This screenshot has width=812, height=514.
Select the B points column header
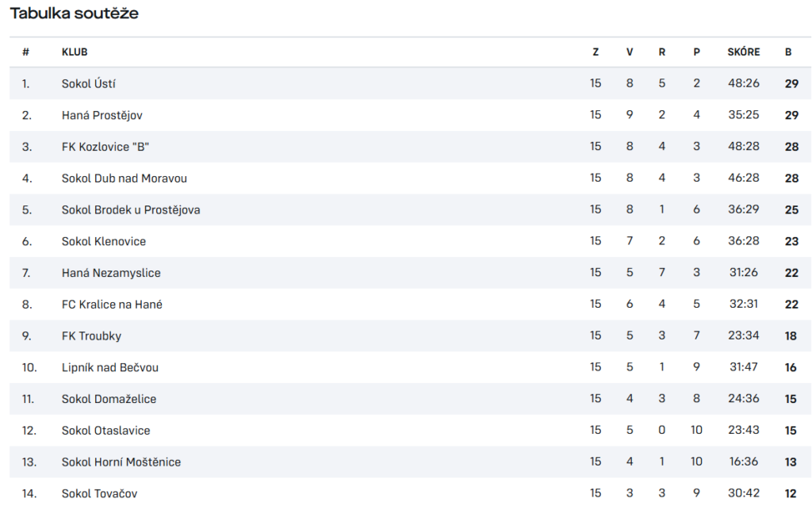(788, 52)
